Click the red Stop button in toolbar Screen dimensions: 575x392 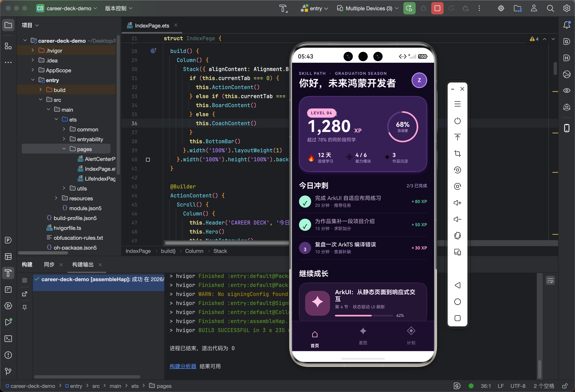tap(437, 8)
